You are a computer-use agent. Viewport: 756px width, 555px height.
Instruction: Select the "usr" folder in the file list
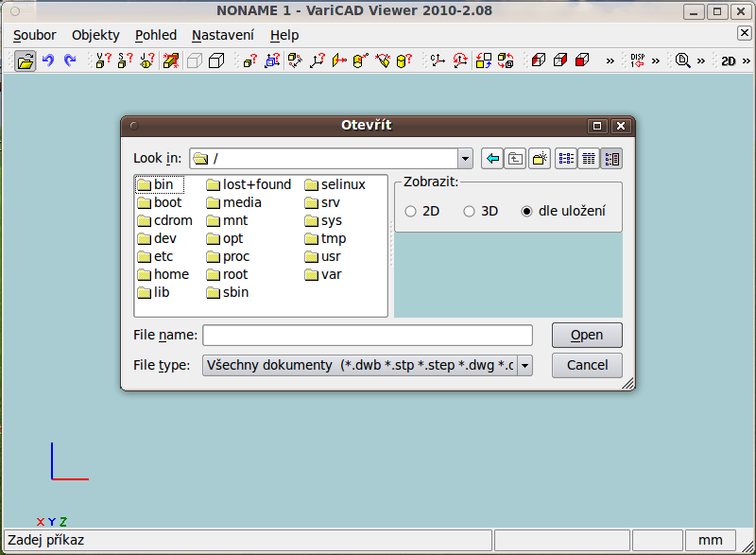[x=322, y=256]
